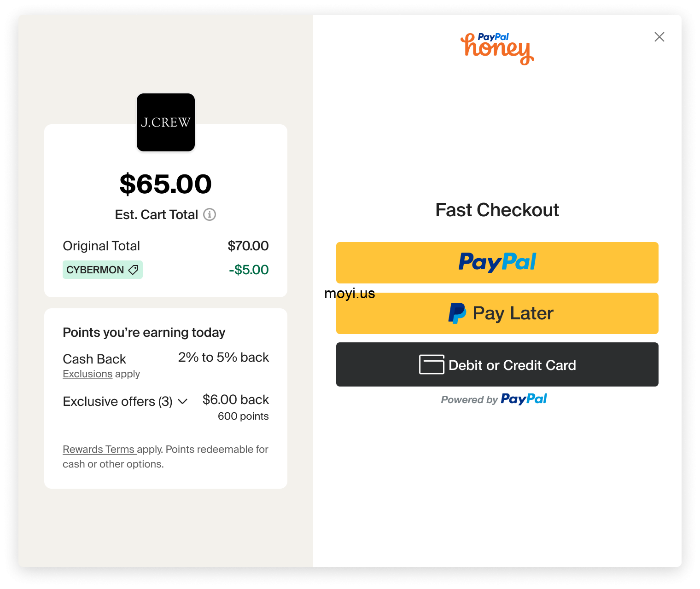Pay with the yellow PayPal button
The image size is (700, 589).
(497, 262)
